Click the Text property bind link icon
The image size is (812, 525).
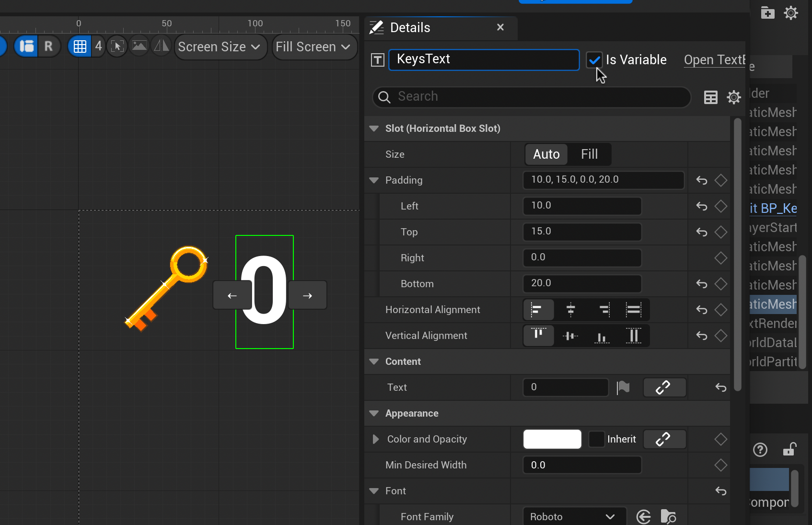pos(664,387)
